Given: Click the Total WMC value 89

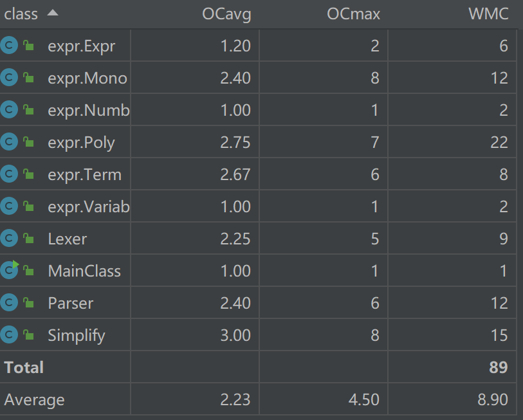Looking at the screenshot, I should 498,367.
